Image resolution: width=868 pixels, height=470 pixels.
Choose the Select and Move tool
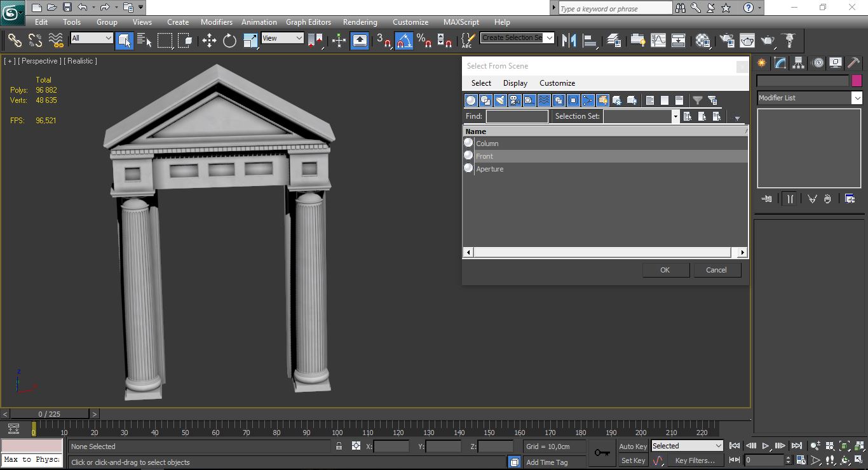point(209,41)
